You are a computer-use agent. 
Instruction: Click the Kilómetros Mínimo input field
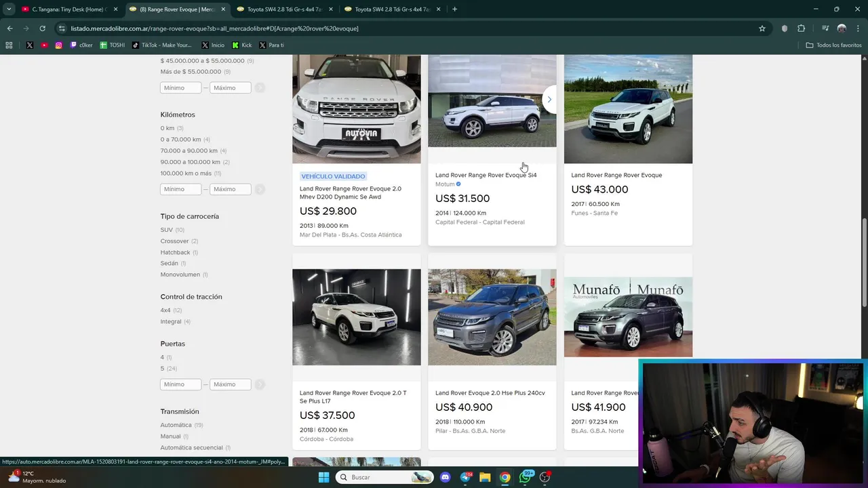(181, 189)
